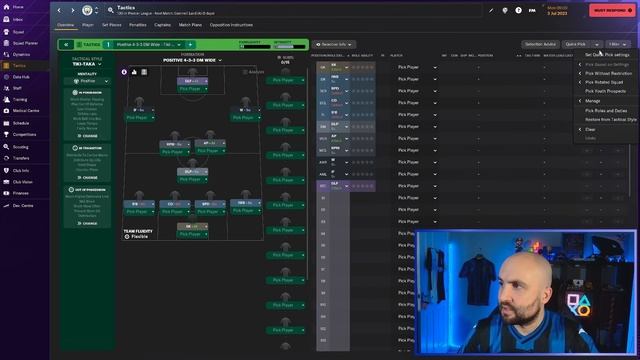Open Club Info shield icon
This screenshot has height=360, width=640.
(7, 170)
